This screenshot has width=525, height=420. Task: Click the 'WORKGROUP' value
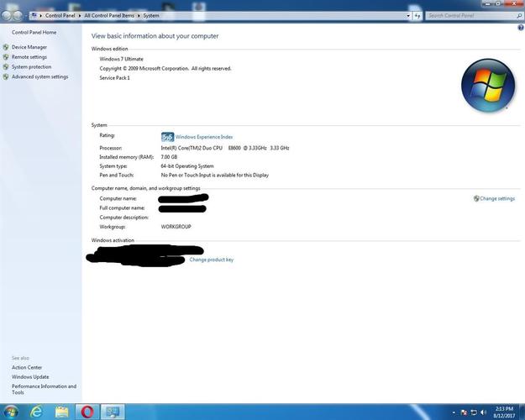pos(176,227)
